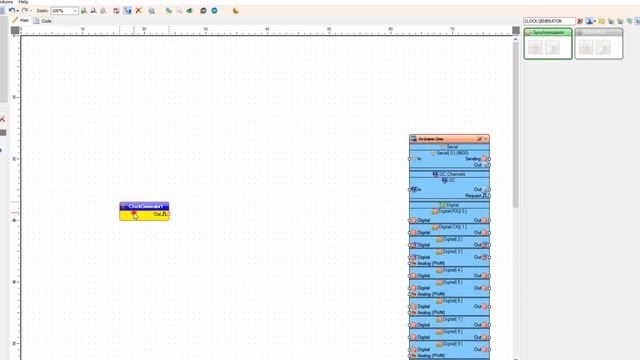The height and width of the screenshot is (360, 640).
Task: Select second component thumbnail in Synchronization group
Action: 553,47
